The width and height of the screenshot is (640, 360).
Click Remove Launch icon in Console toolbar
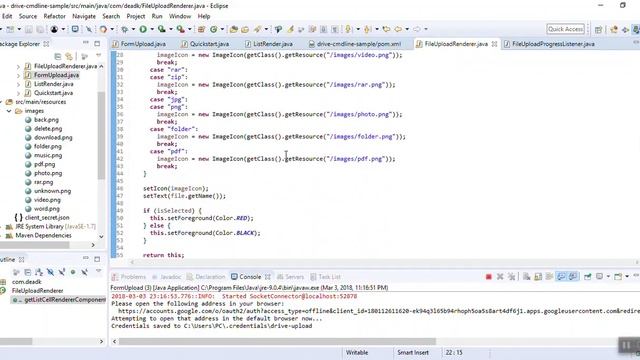[500, 277]
